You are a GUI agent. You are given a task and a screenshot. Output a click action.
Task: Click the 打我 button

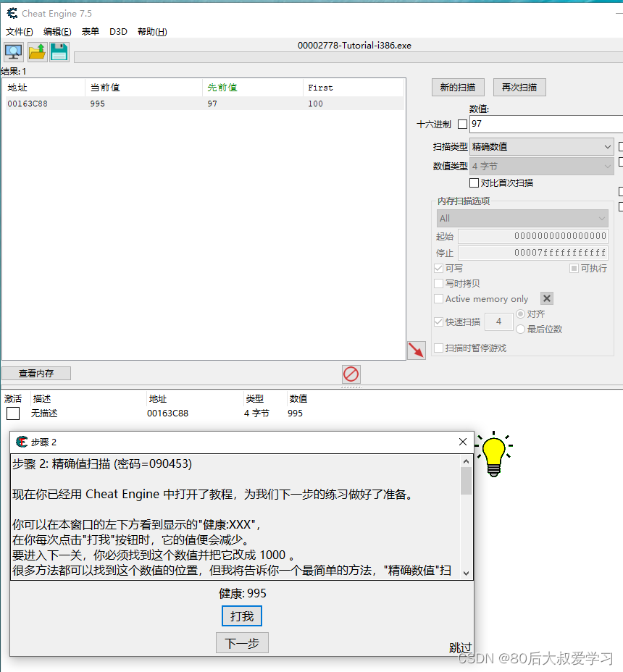242,616
